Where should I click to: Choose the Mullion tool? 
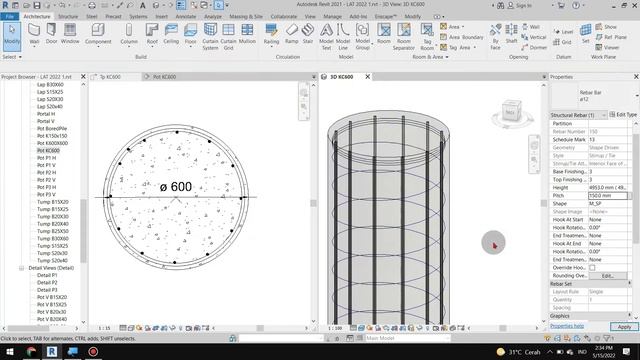[247, 34]
